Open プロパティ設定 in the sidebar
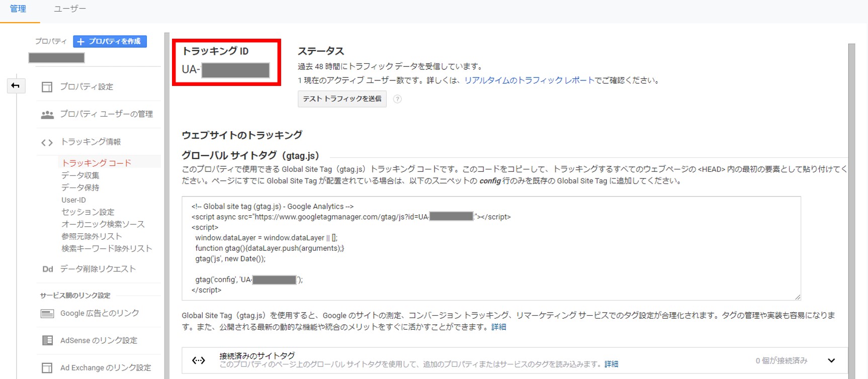 [86, 87]
